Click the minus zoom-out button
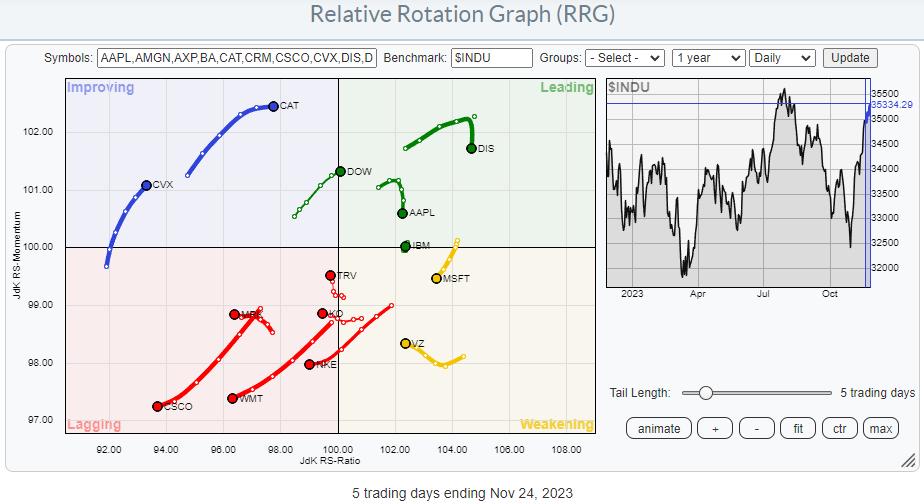The image size is (924, 504). pyautogui.click(x=757, y=428)
